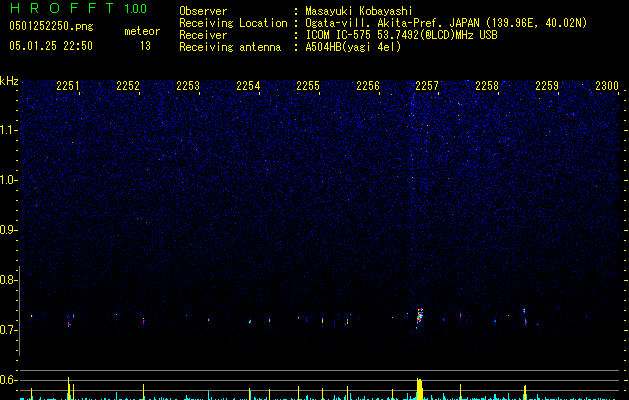Image resolution: width=629 pixels, height=400 pixels.
Task: Click the 0.7 frequency axis label
Action: (8, 330)
